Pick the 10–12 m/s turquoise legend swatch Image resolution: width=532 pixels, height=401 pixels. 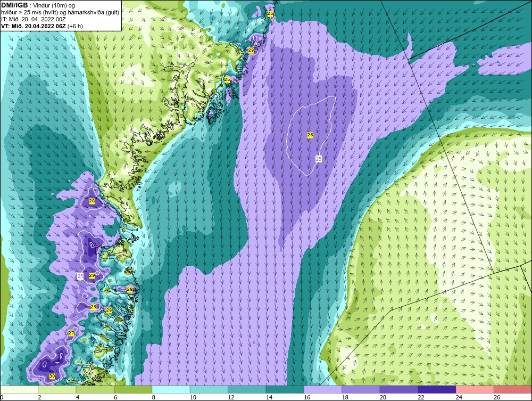(x=209, y=389)
